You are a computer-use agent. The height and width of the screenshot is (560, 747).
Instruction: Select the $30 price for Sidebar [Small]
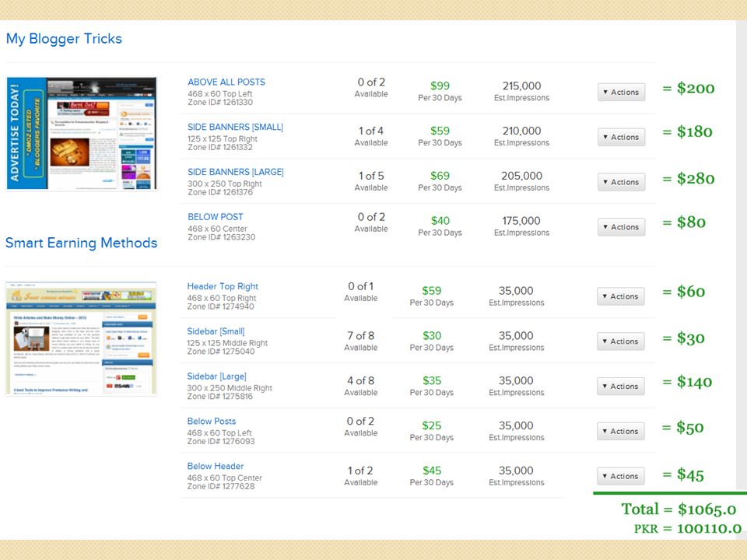432,336
